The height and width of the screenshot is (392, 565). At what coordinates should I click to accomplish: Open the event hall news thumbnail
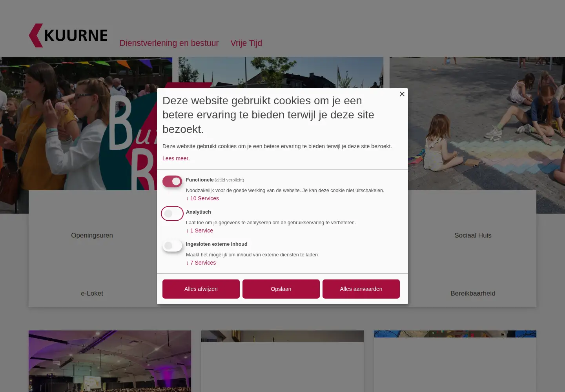tap(110, 361)
